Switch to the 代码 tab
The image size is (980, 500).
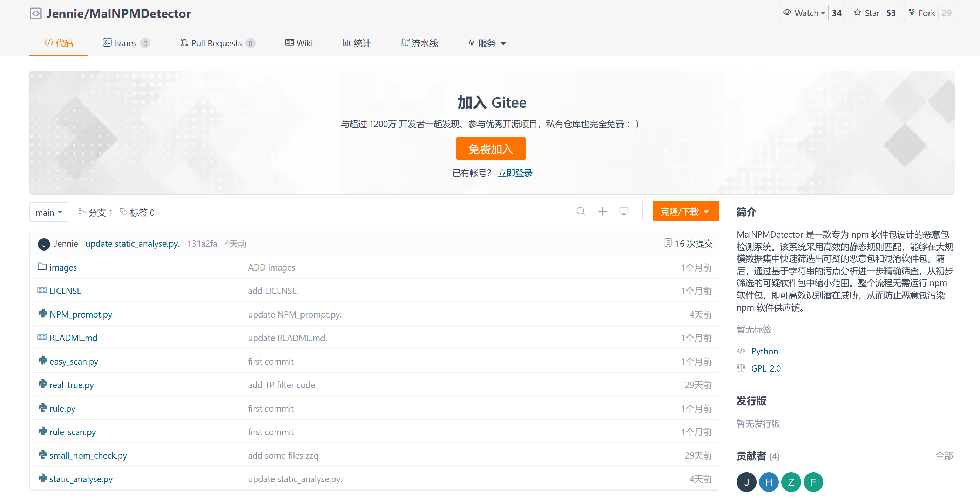pos(59,43)
